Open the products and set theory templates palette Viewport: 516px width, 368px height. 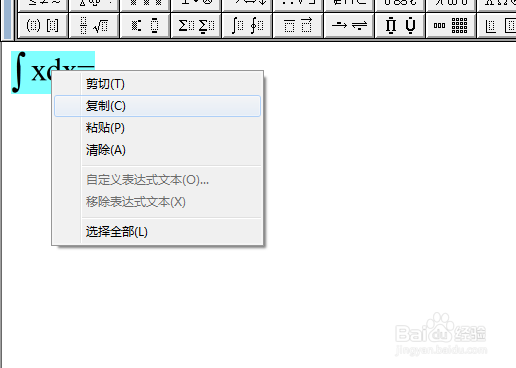(400, 25)
